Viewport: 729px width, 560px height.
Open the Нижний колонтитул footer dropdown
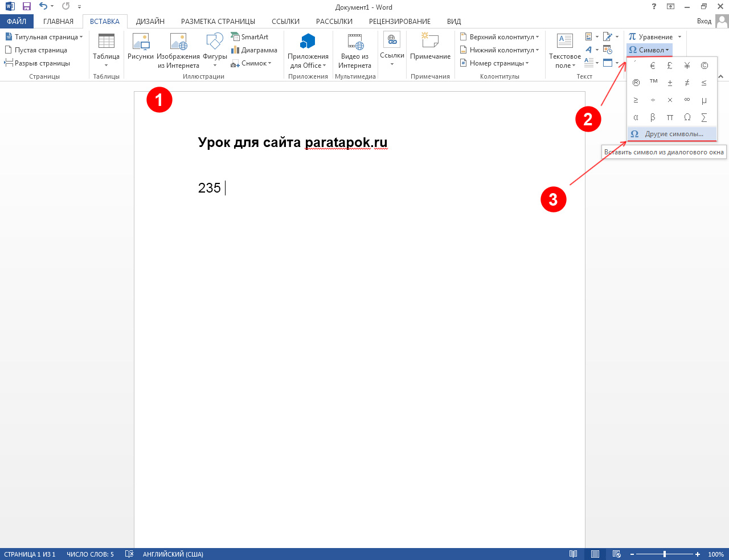click(499, 50)
